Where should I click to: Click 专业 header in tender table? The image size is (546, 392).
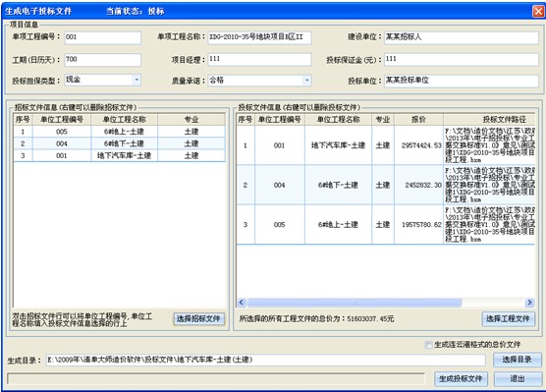191,120
